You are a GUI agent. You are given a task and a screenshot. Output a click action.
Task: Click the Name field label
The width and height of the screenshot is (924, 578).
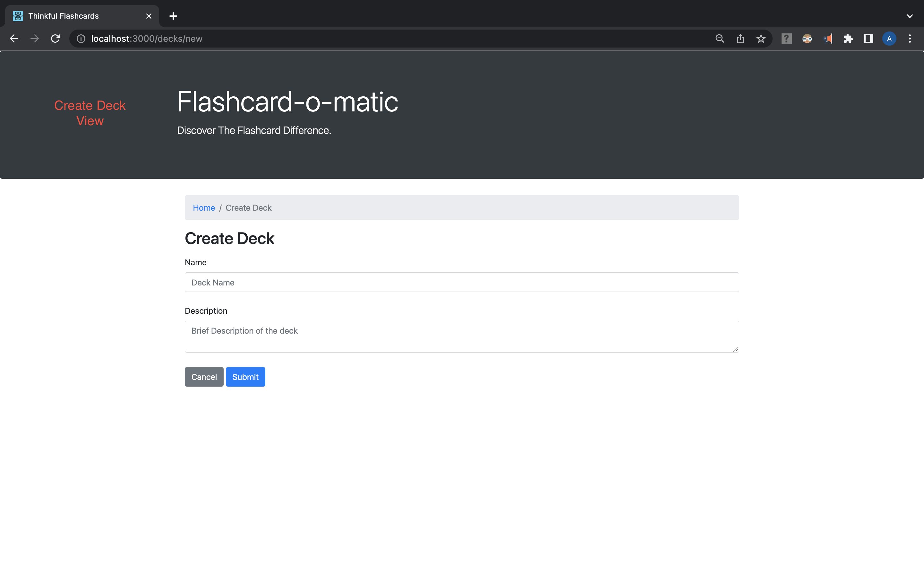click(195, 262)
